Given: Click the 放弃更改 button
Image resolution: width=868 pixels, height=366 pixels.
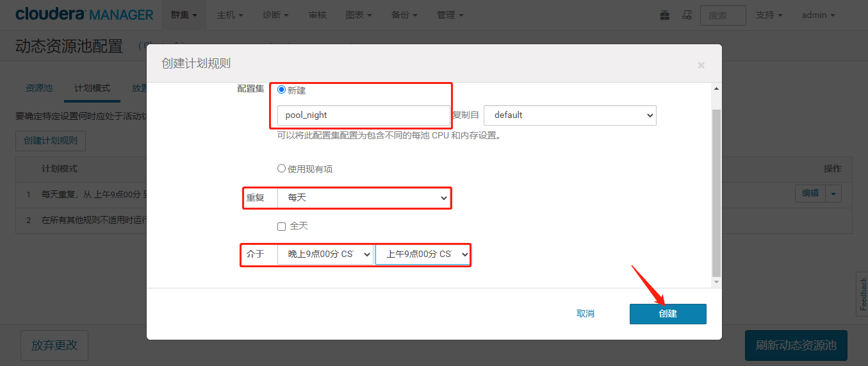Looking at the screenshot, I should pos(54,345).
